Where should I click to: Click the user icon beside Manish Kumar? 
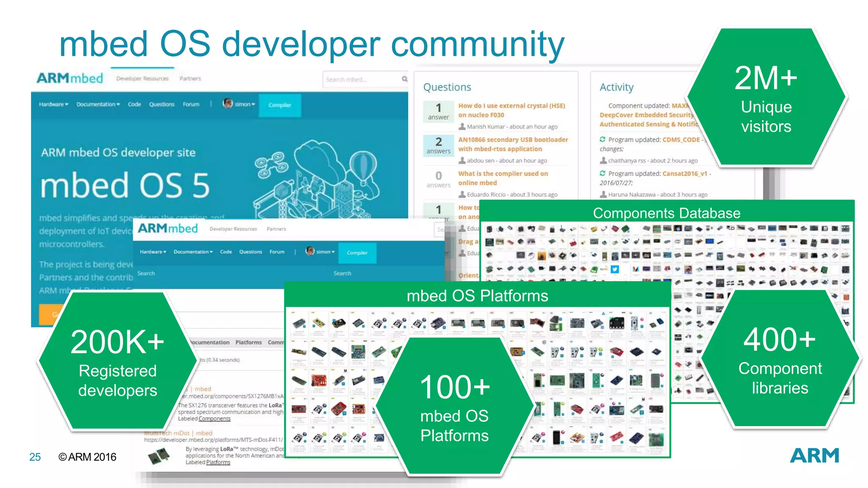tap(462, 127)
